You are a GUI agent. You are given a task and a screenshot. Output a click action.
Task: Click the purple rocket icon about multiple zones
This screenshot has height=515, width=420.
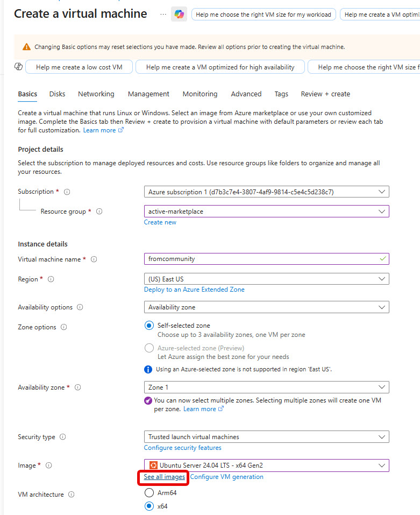pyautogui.click(x=148, y=400)
